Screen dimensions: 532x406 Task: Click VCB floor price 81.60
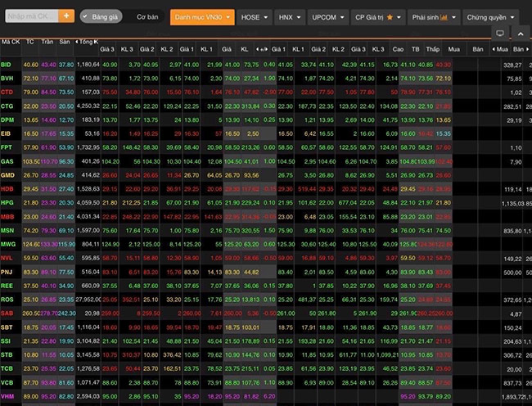coord(66,382)
